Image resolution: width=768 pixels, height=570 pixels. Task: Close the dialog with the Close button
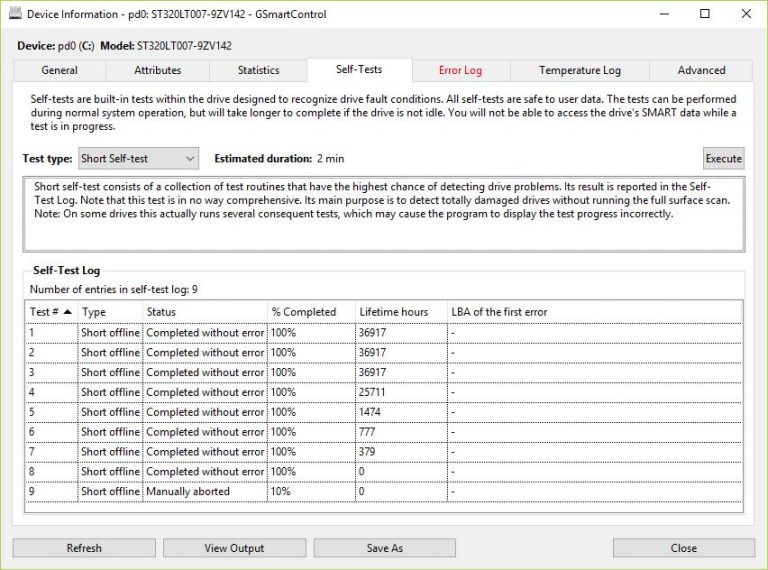[x=684, y=548]
